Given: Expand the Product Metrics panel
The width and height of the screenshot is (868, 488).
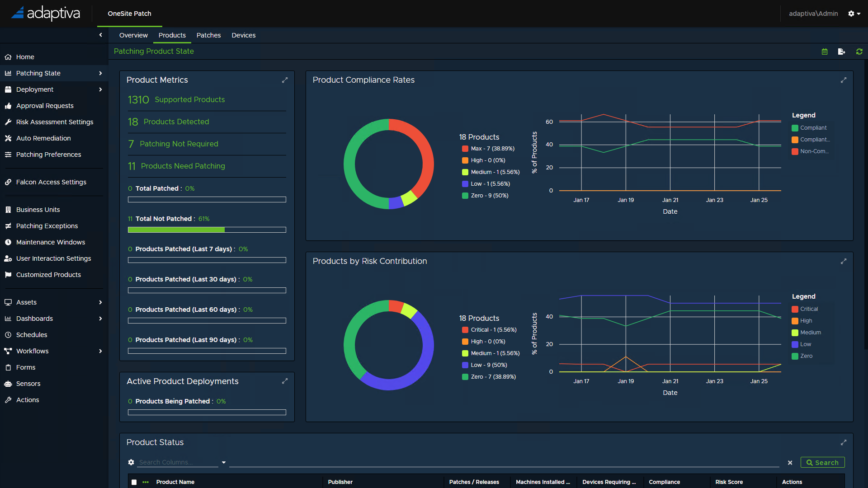Looking at the screenshot, I should (285, 80).
